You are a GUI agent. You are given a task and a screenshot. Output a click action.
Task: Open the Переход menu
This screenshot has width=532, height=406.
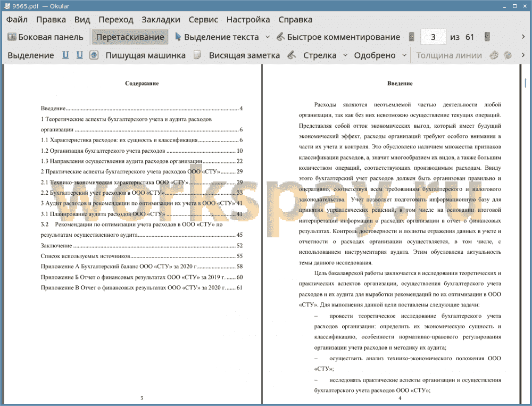[x=115, y=20]
